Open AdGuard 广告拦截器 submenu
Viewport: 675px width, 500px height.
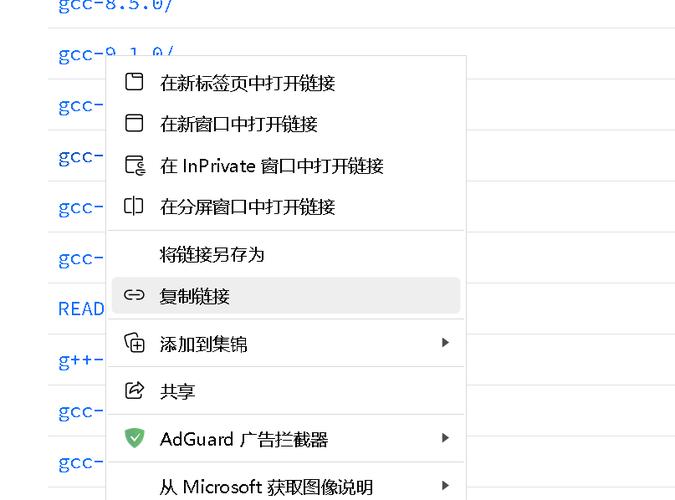coord(286,439)
